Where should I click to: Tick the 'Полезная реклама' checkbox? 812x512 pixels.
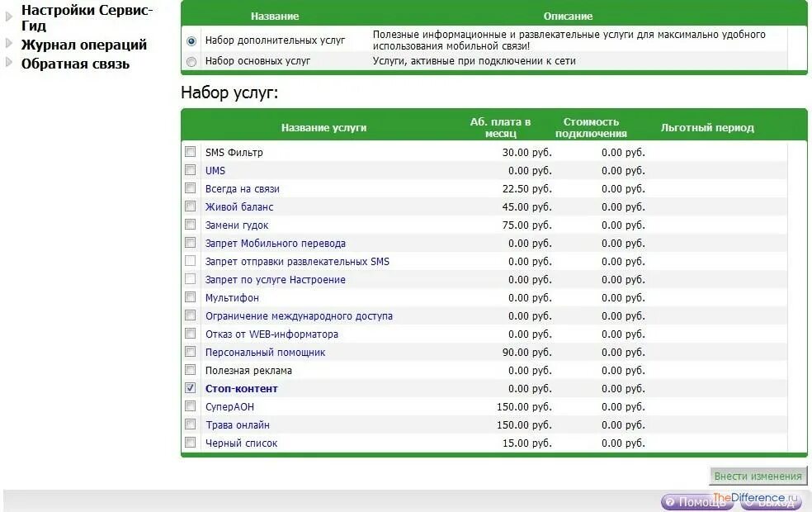click(x=190, y=369)
